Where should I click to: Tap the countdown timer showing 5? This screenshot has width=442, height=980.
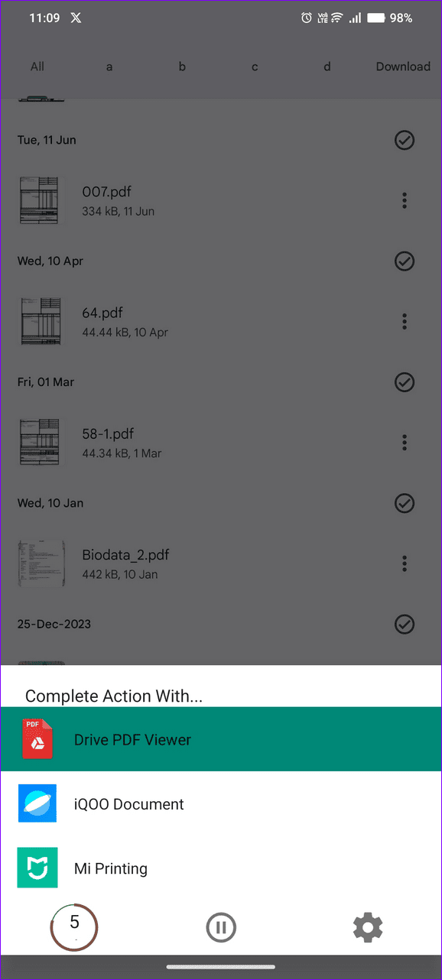[74, 927]
